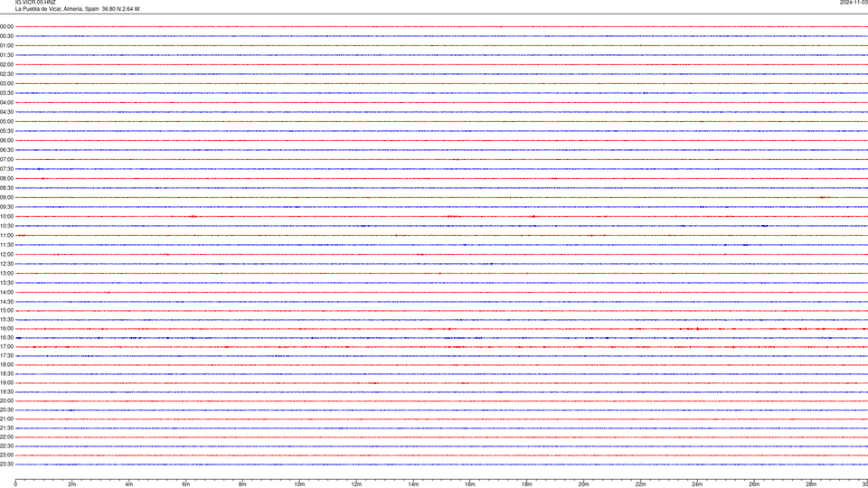Click the 19:00 row label

pyautogui.click(x=6, y=383)
